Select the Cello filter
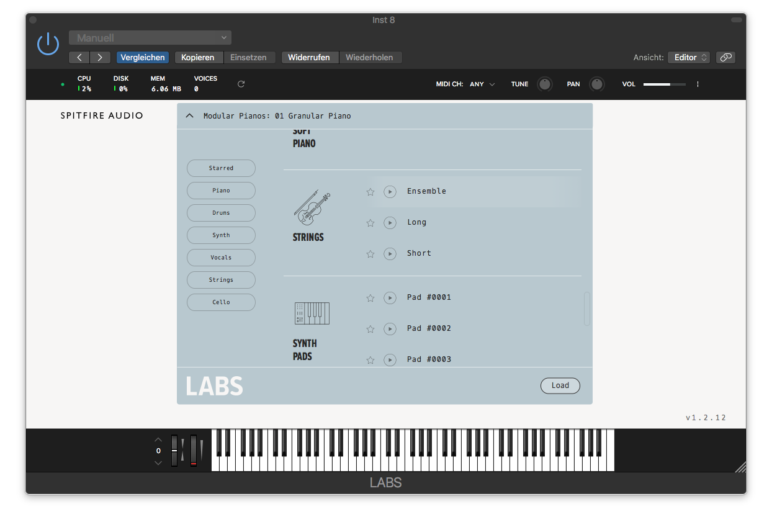Screen dimensions: 772x532 (x=221, y=302)
